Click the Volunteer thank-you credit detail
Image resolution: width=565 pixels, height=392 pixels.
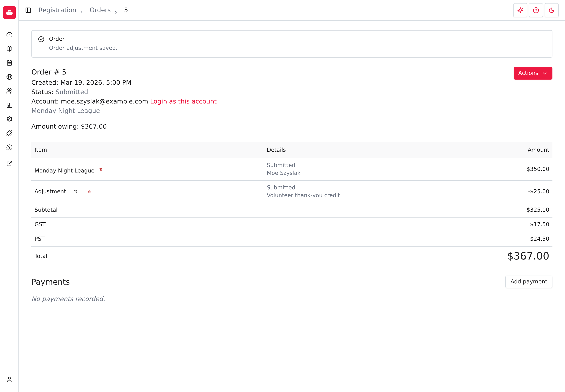point(303,195)
